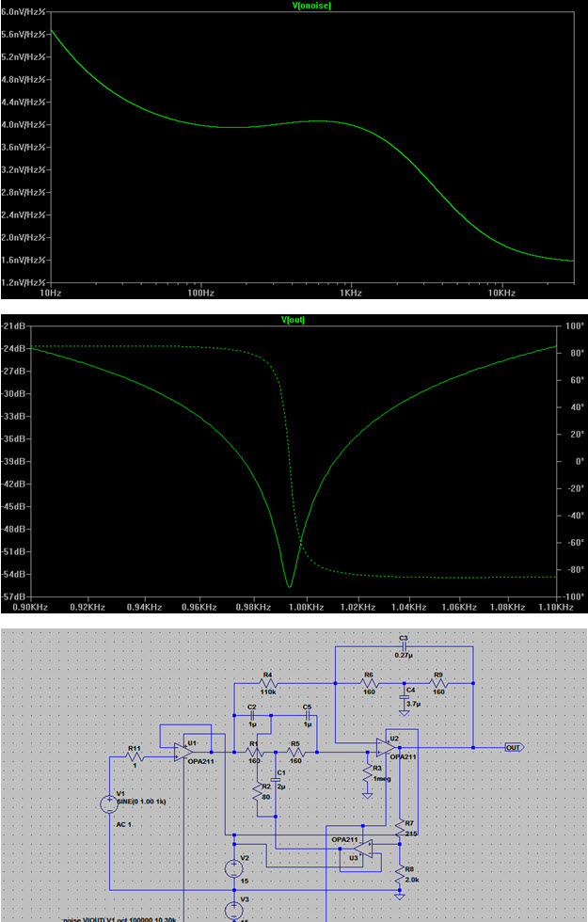Select resistor R3 symbol
Screen dimensions: 588x922
pos(368,775)
